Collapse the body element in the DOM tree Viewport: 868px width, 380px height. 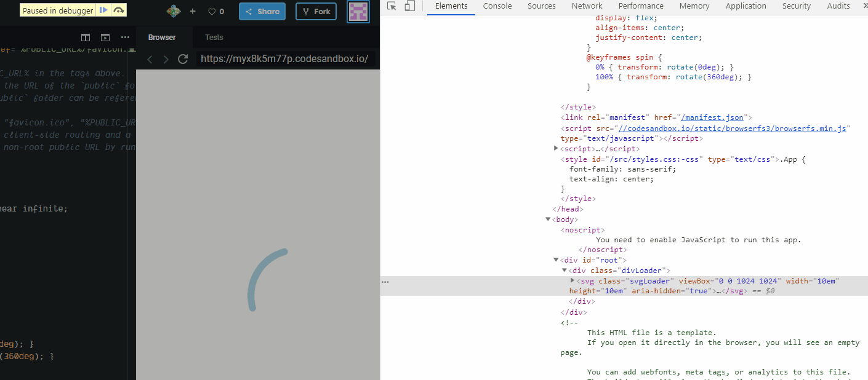(x=547, y=219)
